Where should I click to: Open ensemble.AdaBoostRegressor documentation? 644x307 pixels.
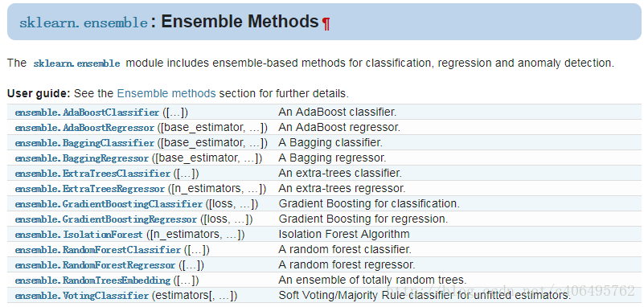click(x=84, y=128)
